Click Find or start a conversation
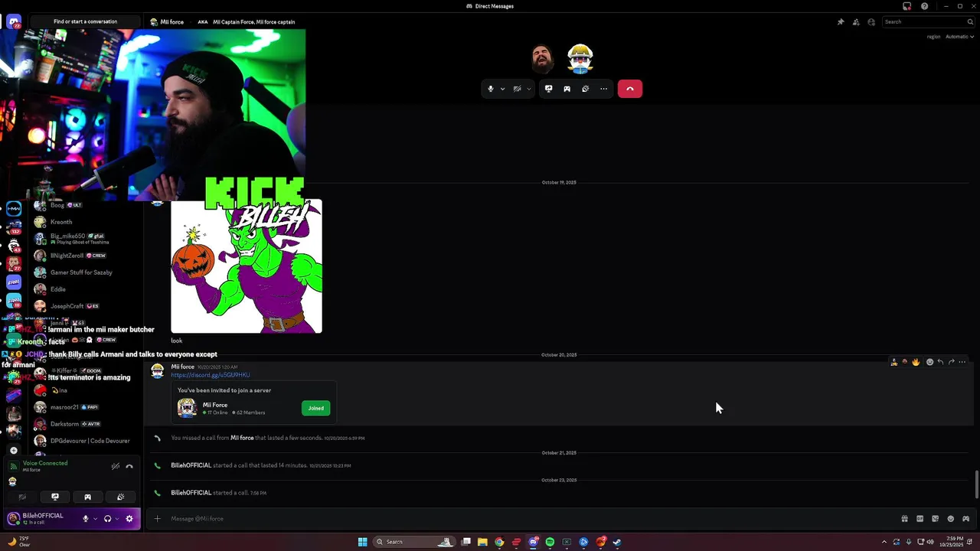Image resolution: width=980 pixels, height=551 pixels. tap(86, 21)
